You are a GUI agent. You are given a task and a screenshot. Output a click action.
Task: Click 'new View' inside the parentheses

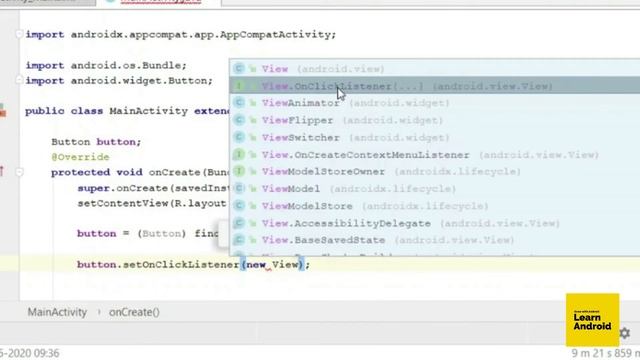click(272, 264)
